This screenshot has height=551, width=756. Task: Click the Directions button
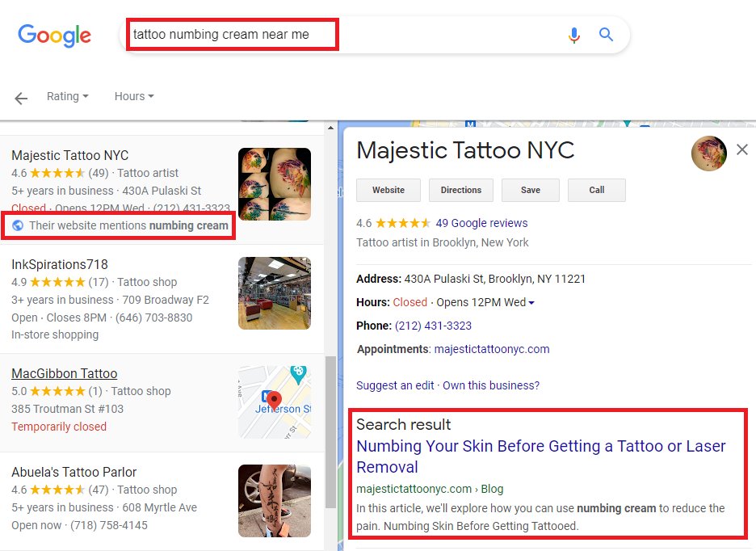coord(461,190)
